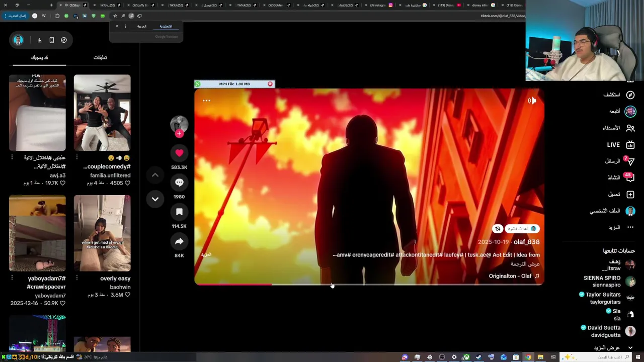
Task: Open Chrome in Windows taskbar
Action: coord(528,357)
